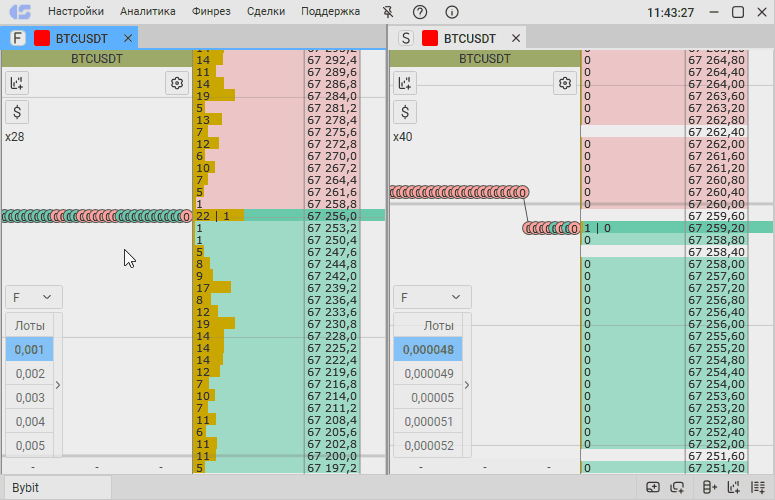
Task: Click price level 67 284,0 in left order book
Action: tap(332, 96)
